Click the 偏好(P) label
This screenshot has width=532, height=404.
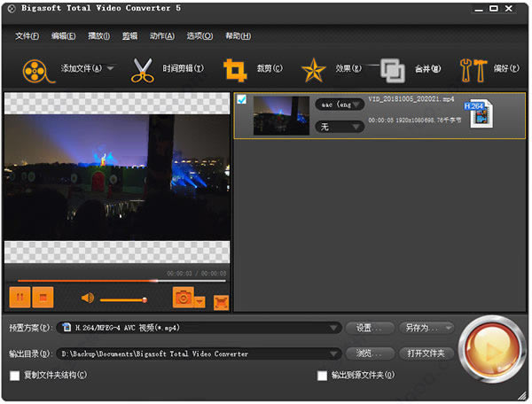pyautogui.click(x=506, y=68)
